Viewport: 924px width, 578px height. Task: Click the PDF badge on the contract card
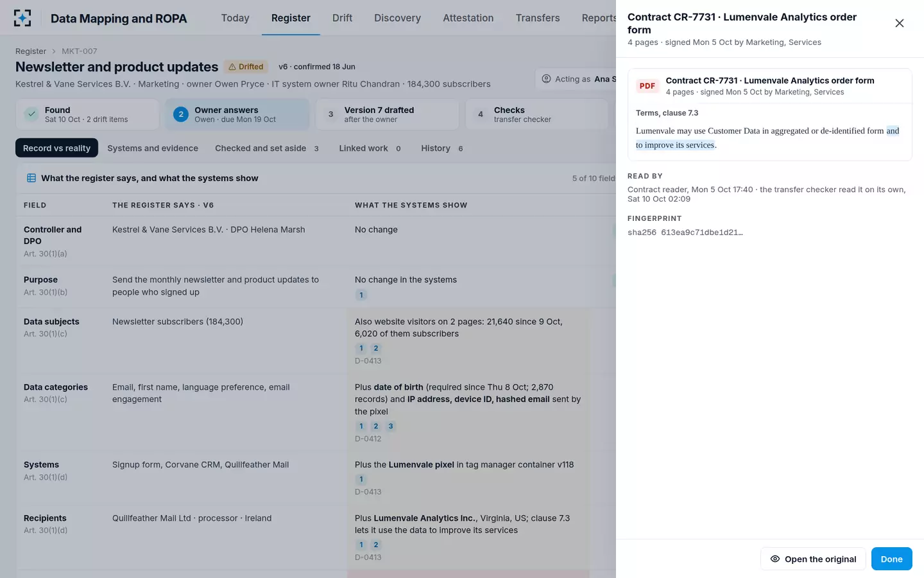pos(647,86)
